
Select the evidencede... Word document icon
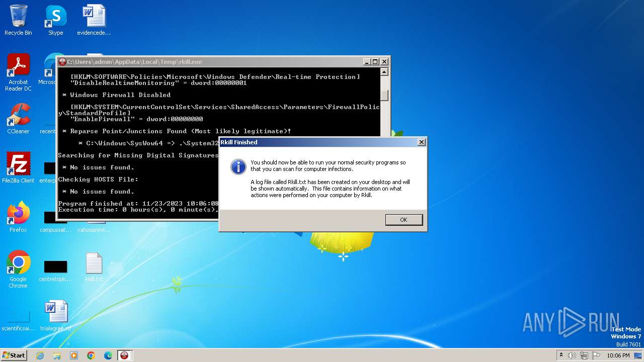(x=94, y=20)
